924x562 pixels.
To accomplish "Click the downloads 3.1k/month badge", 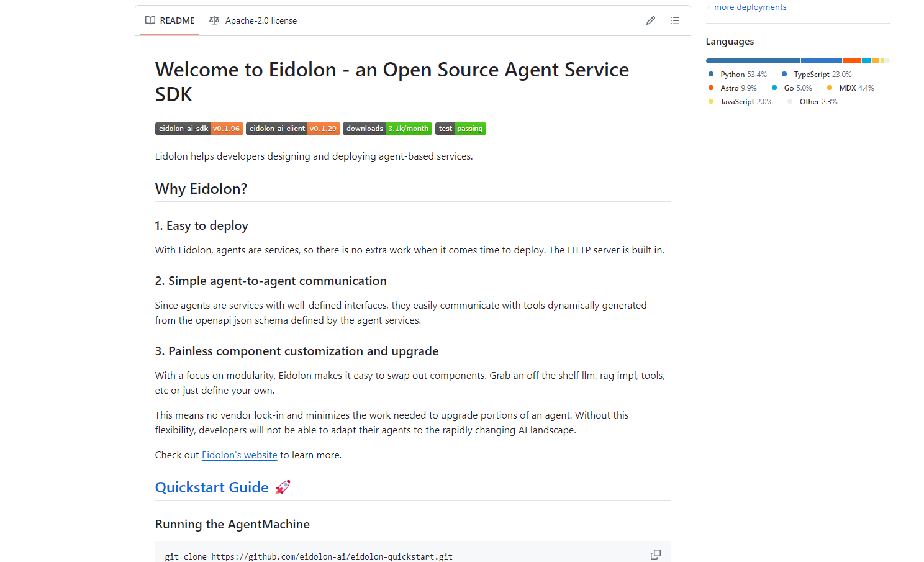I will [387, 129].
